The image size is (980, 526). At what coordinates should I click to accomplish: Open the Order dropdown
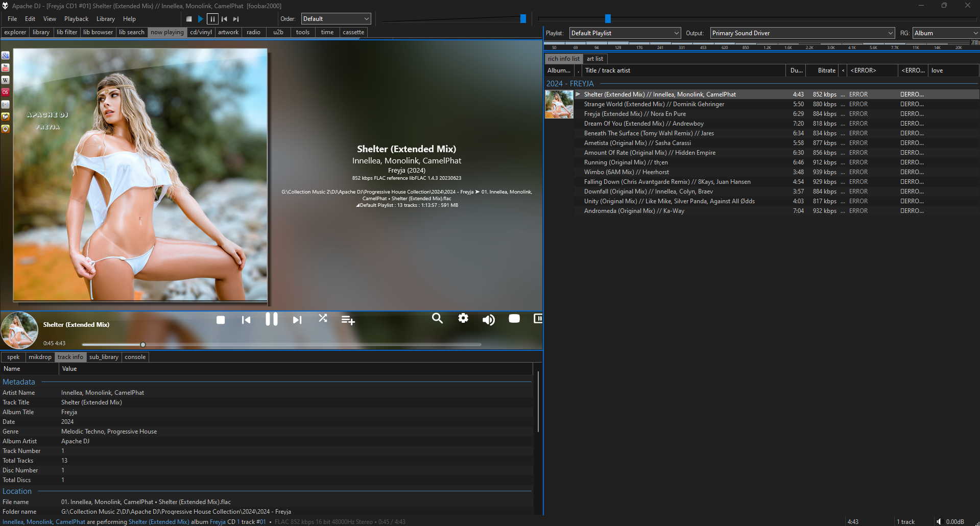[x=336, y=19]
